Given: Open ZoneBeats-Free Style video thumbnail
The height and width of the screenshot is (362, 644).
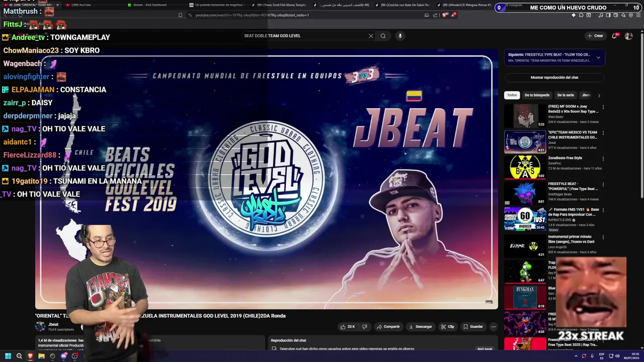Looking at the screenshot, I should click(x=525, y=167).
